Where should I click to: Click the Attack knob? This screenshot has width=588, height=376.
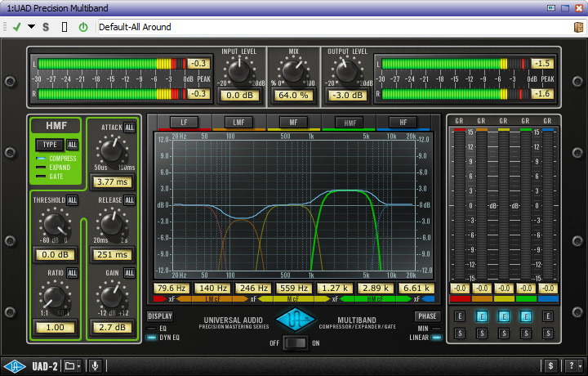pos(112,150)
